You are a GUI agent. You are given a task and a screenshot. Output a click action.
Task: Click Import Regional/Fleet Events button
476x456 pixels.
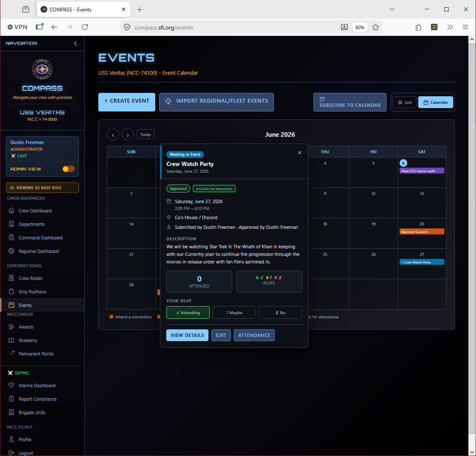[x=216, y=102]
